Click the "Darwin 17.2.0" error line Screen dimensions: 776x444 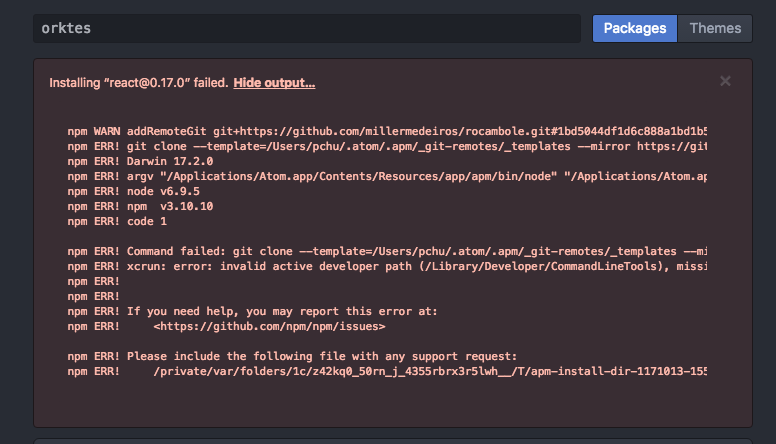(140, 161)
